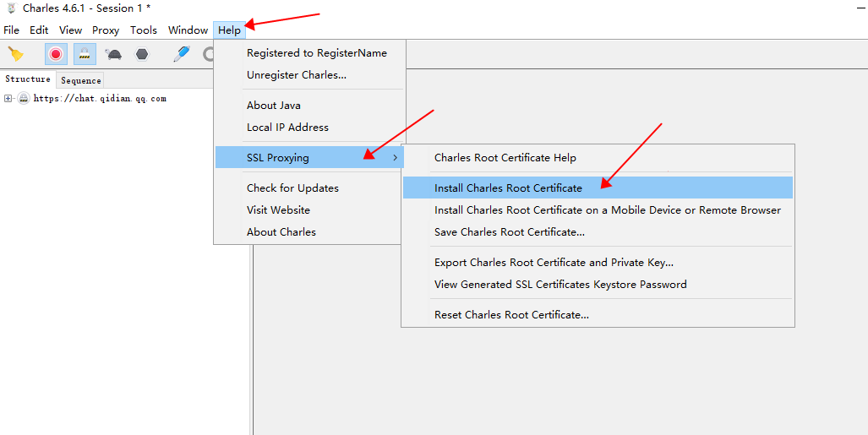View Generated SSL Certificates Keystore Password

598,285
